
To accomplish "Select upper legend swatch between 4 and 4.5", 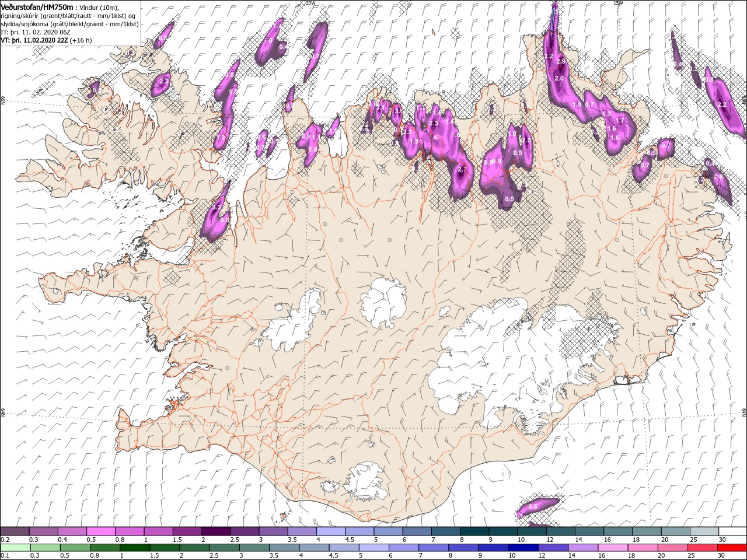I will click(330, 531).
